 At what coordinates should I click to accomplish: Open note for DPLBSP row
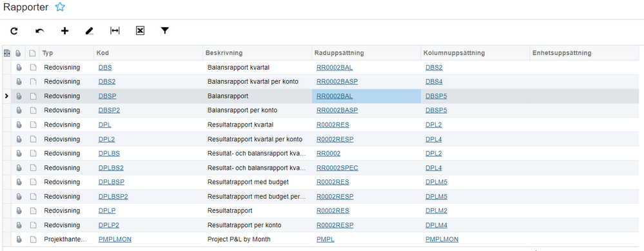33,182
